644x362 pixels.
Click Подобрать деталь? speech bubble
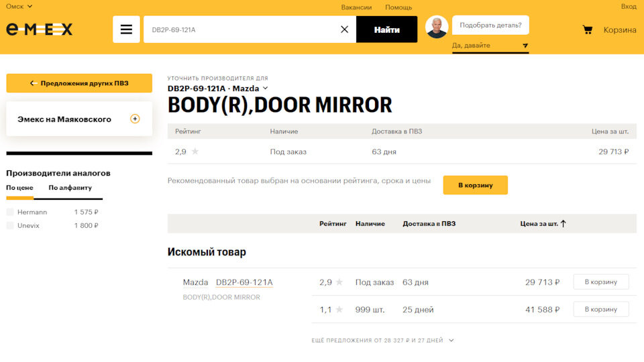coord(490,25)
